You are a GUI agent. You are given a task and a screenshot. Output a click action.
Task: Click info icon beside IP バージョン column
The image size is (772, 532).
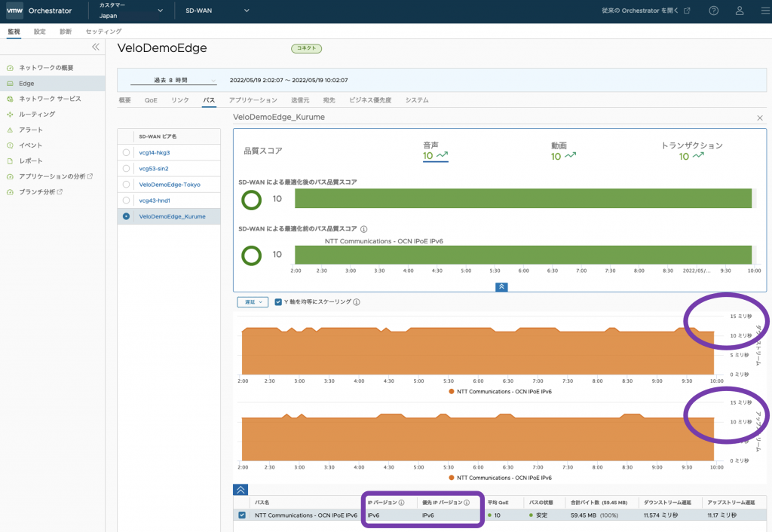pos(401,503)
